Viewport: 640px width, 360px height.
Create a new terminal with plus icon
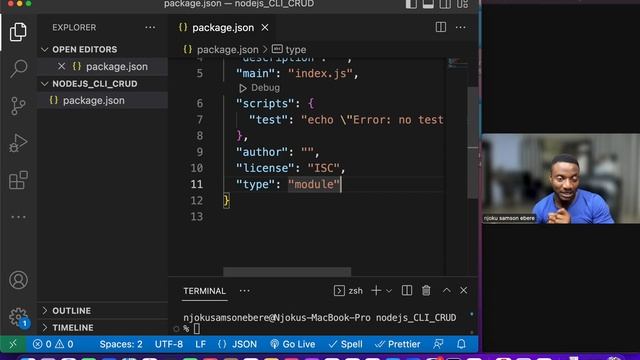[376, 291]
